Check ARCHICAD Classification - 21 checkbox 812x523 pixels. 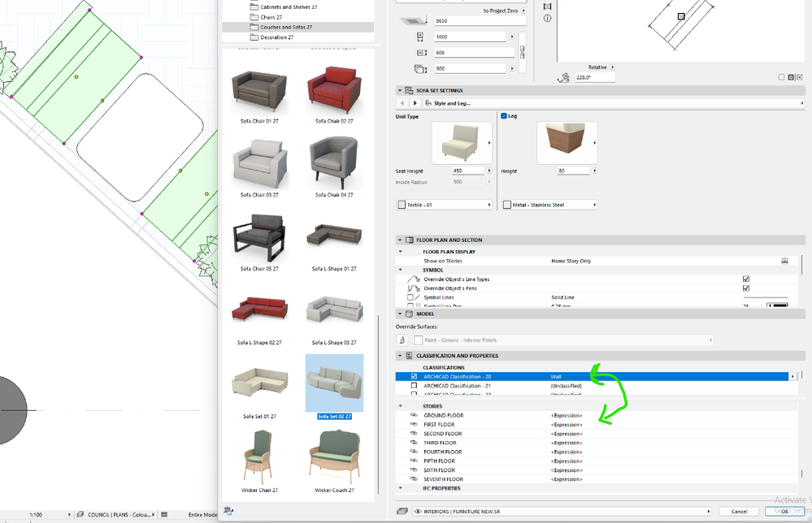tap(413, 386)
